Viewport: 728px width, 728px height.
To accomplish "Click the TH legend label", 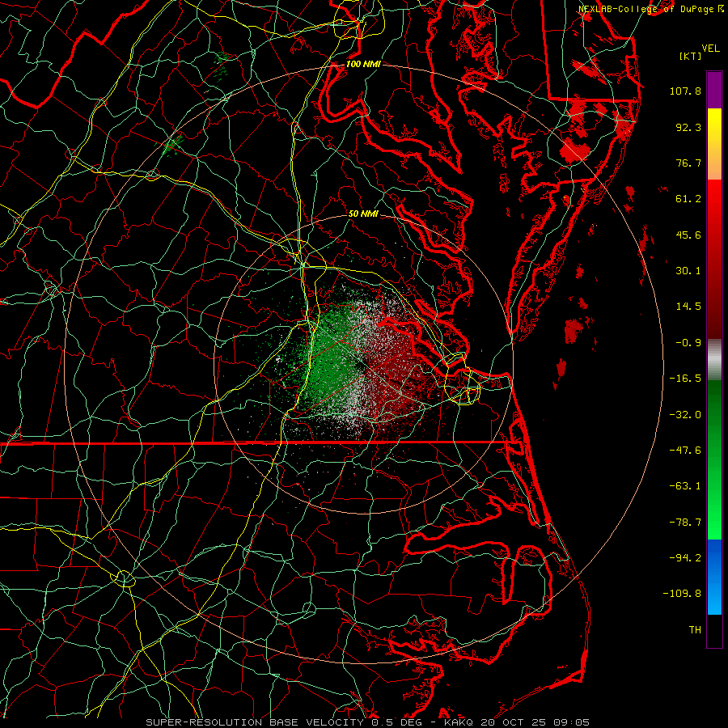I will (x=695, y=630).
